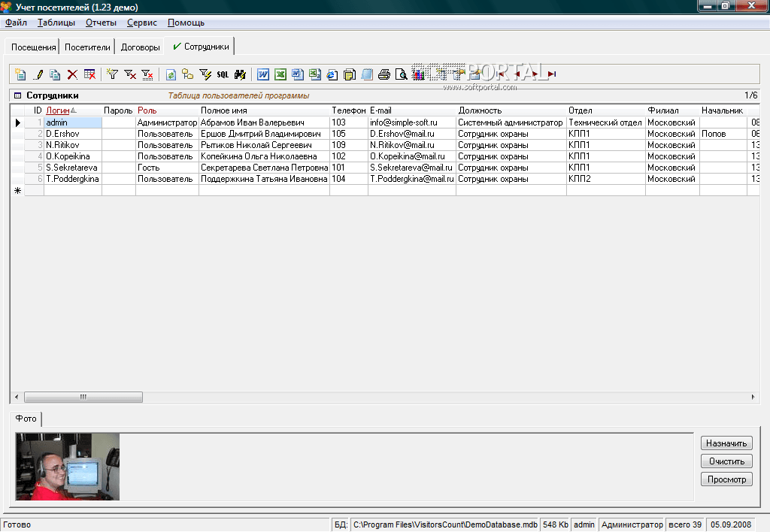
Task: Select the D.Ershov login cell
Action: [x=73, y=134]
